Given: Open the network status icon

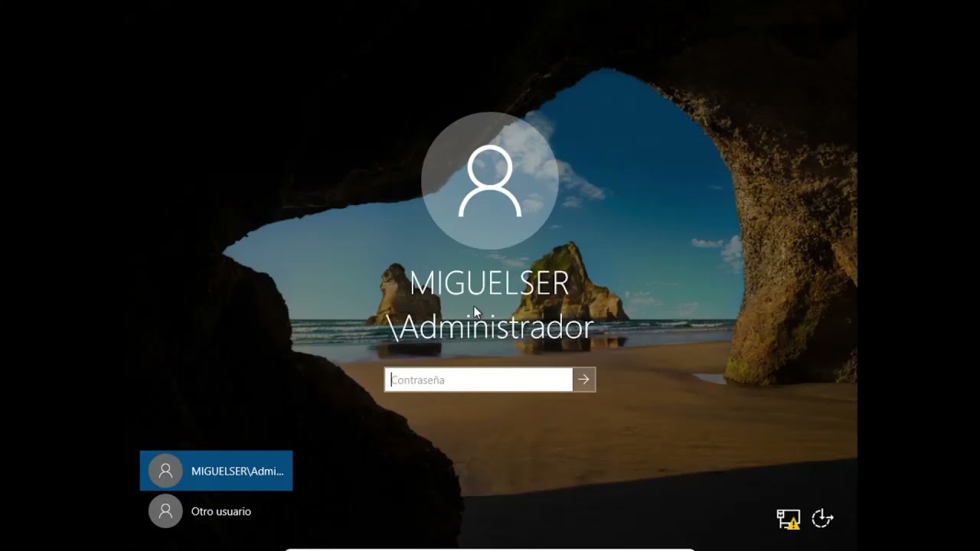Looking at the screenshot, I should pyautogui.click(x=788, y=519).
